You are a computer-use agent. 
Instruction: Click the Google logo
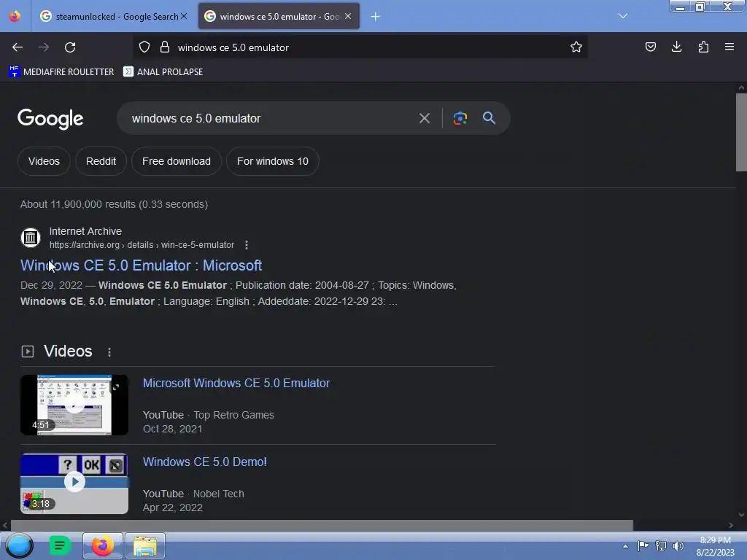click(x=50, y=119)
